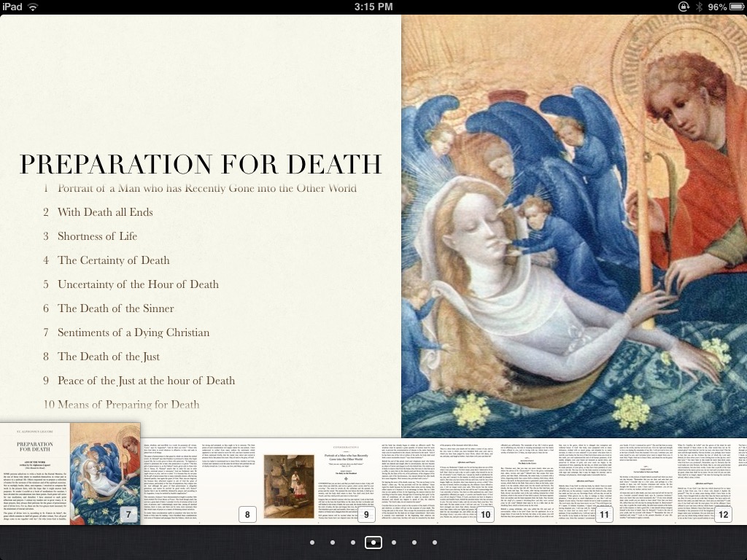Viewport: 747px width, 560px height.
Task: Tap the PREPARATION FOR DEATH title
Action: coord(201,164)
